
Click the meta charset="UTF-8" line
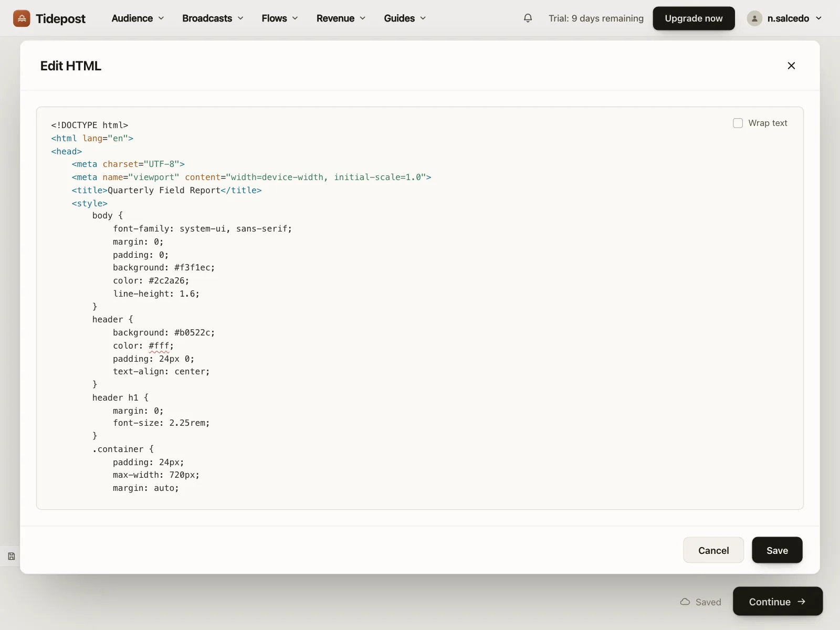[128, 164]
